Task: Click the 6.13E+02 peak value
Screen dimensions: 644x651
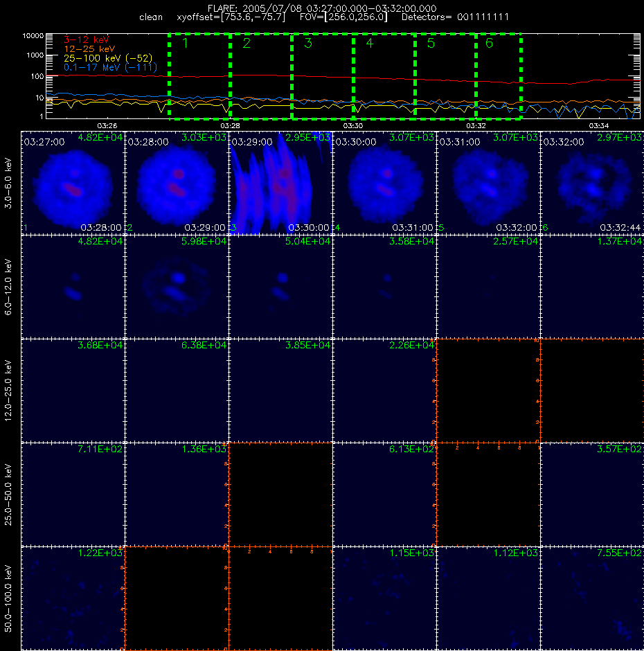Action: coord(411,449)
